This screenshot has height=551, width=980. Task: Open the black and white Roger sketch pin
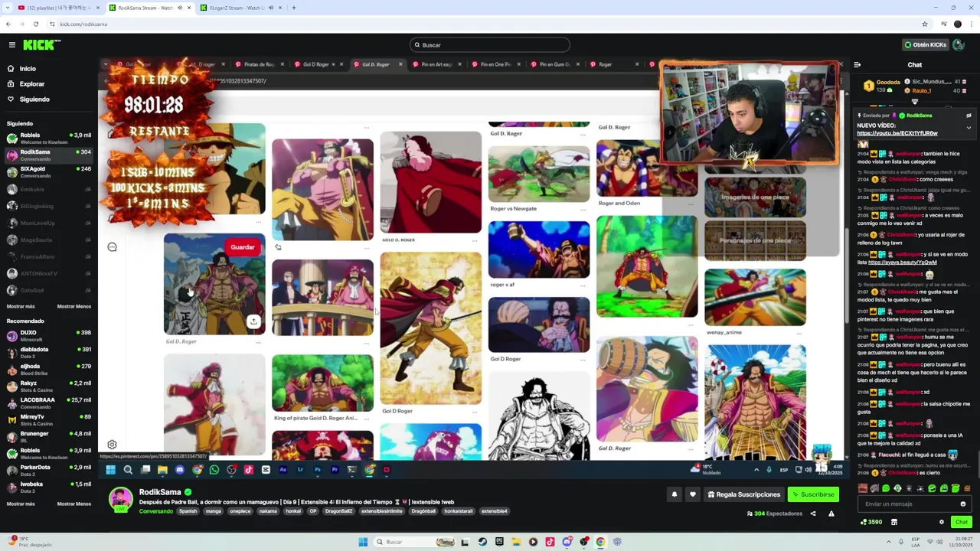pyautogui.click(x=539, y=417)
